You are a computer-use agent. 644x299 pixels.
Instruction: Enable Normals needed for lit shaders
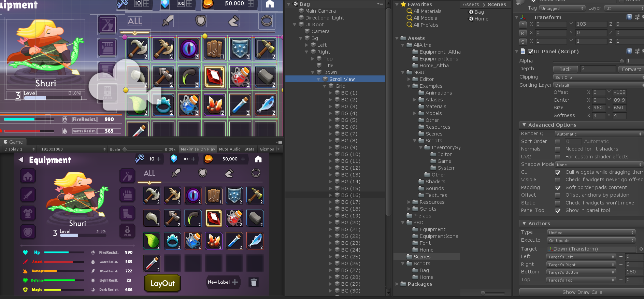coord(557,149)
